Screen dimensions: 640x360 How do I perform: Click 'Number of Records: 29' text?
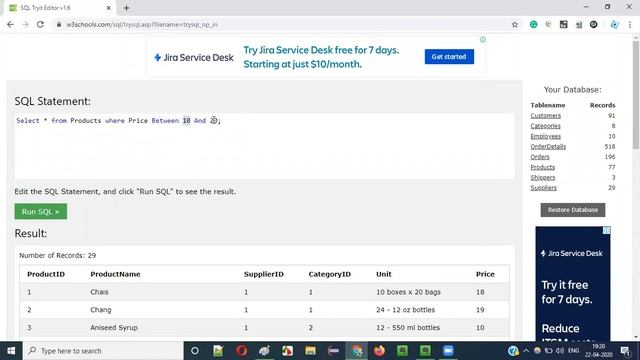click(58, 256)
